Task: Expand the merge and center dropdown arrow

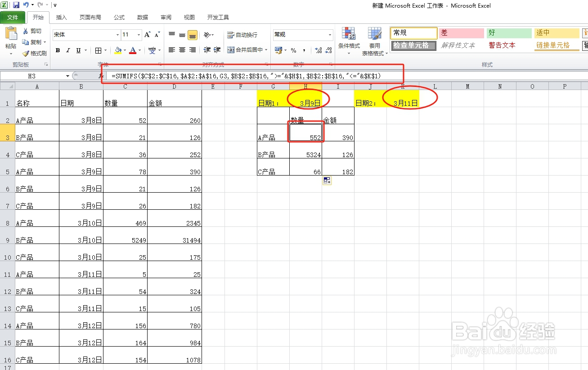Action: 266,50
